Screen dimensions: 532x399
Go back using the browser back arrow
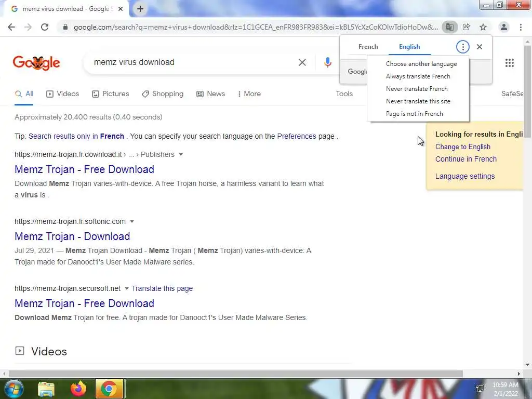pos(11,27)
